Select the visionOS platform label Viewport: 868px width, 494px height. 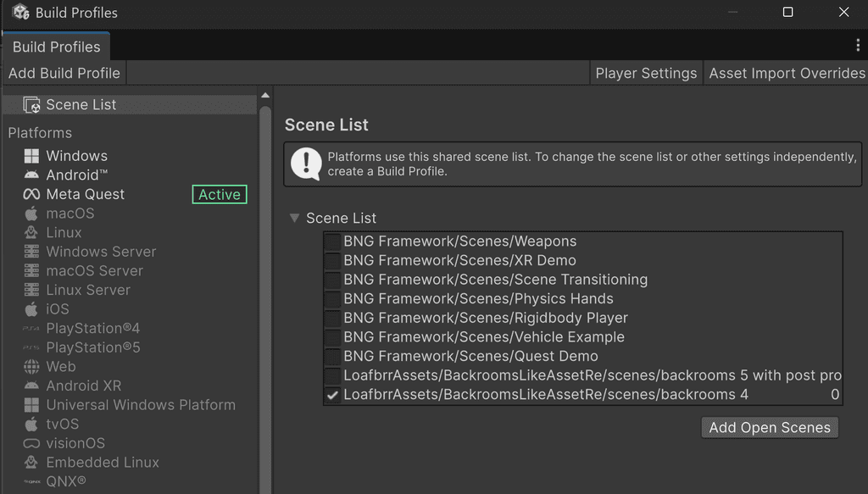click(x=75, y=443)
